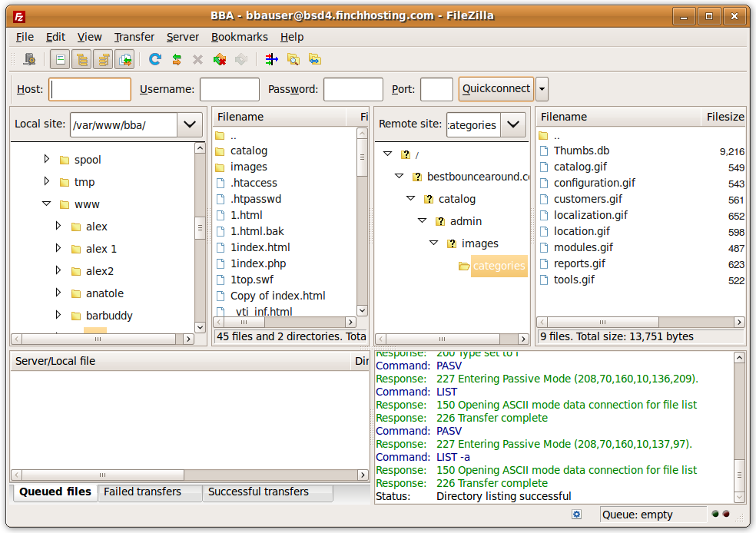Select the categories folder in remote tree
The image size is (756, 533).
[499, 266]
